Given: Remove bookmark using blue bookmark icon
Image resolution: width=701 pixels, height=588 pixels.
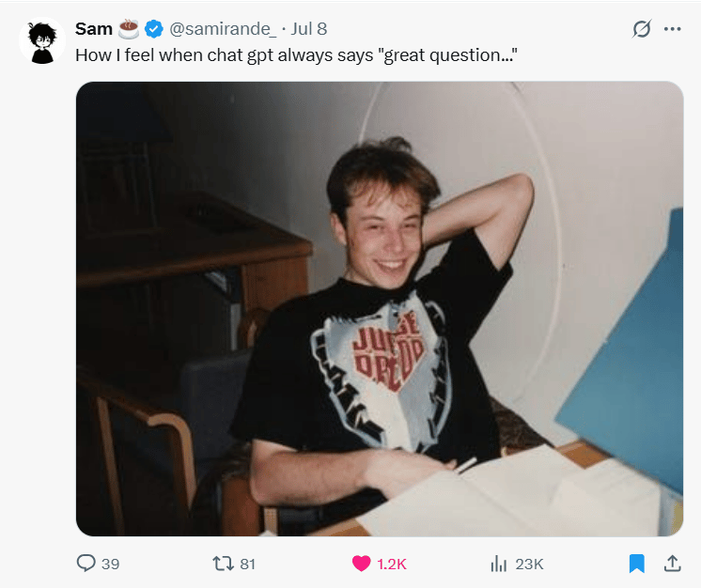Looking at the screenshot, I should (636, 564).
